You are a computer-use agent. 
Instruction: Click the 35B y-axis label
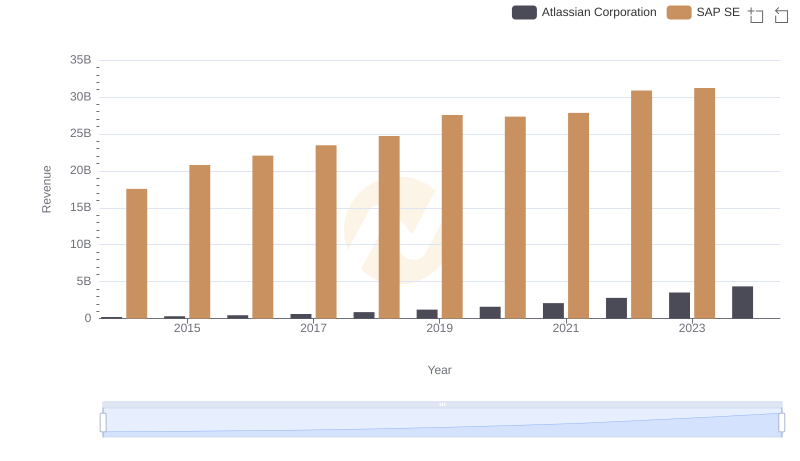pos(81,60)
